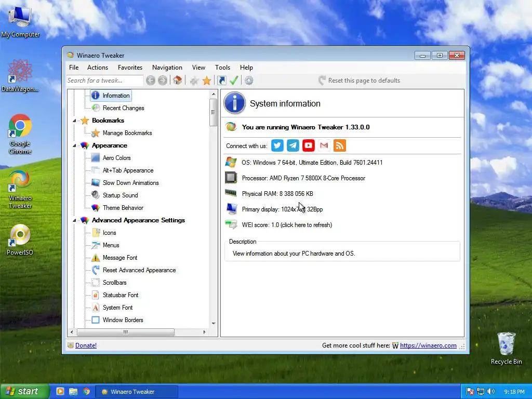Click Reset this page to defaults

click(x=360, y=81)
